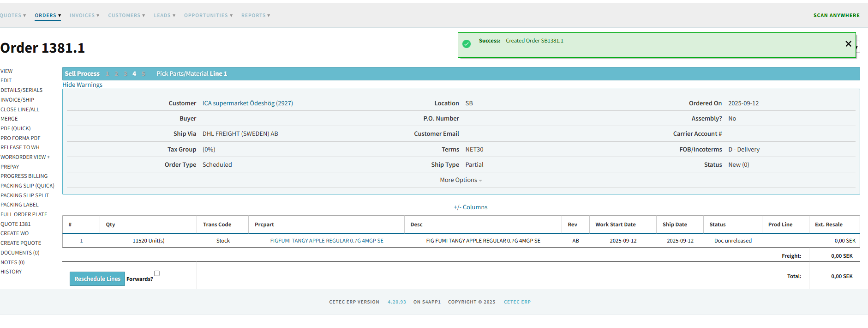This screenshot has height=328, width=868.
Task: Close the success notification banner
Action: (848, 44)
